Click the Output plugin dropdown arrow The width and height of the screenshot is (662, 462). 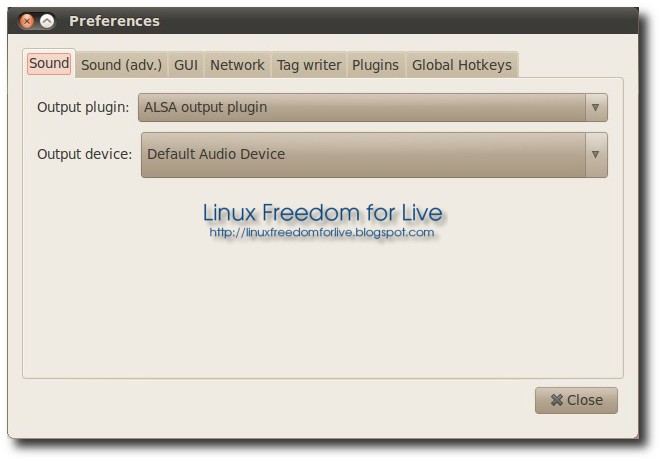click(595, 107)
